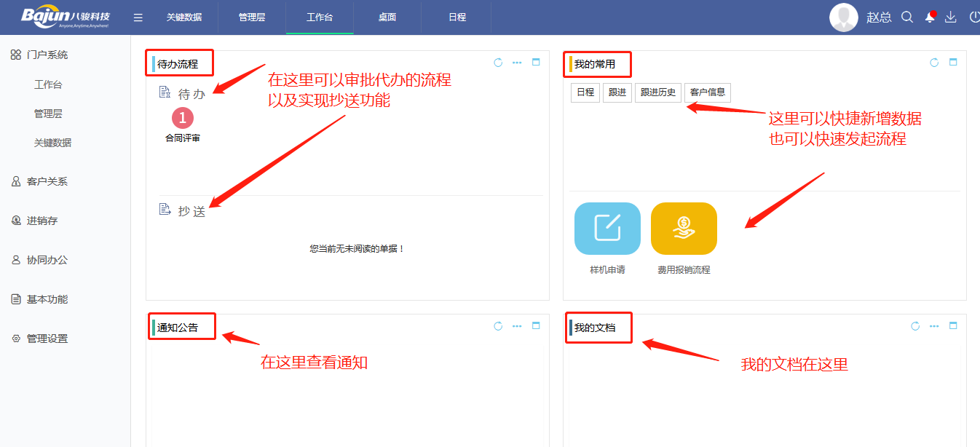The width and height of the screenshot is (980, 447).
Task: Open the 样机申请 quick app icon
Action: [x=606, y=228]
